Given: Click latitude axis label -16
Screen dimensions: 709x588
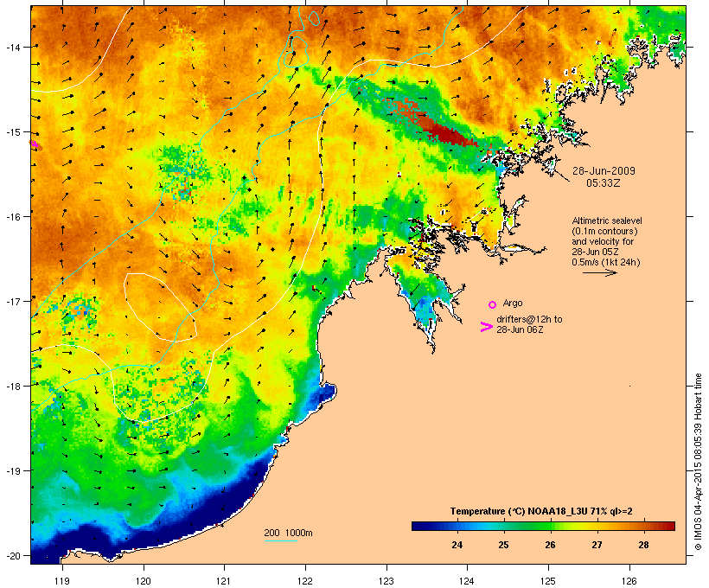Looking at the screenshot, I should [13, 217].
